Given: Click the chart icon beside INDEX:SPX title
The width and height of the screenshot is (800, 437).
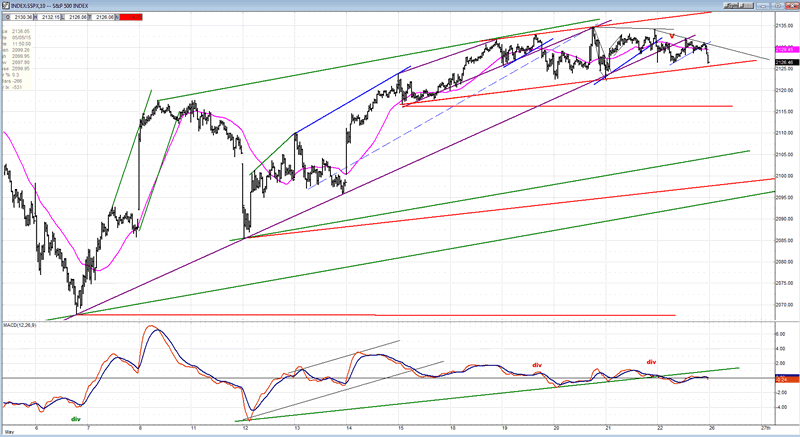Looking at the screenshot, I should (5, 4).
